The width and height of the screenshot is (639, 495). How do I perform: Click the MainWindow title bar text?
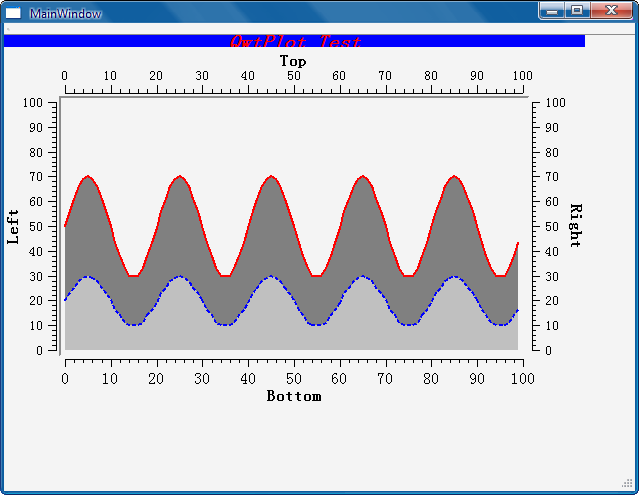coord(66,14)
